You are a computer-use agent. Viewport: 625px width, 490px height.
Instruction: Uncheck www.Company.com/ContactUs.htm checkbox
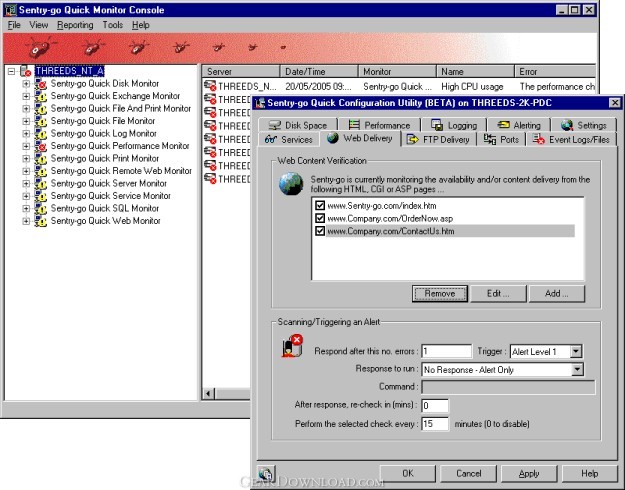pos(320,231)
